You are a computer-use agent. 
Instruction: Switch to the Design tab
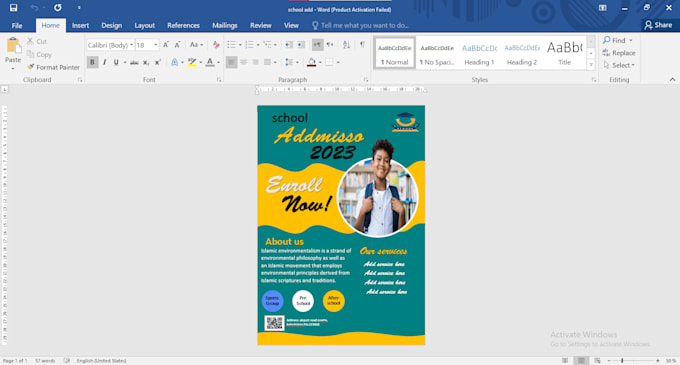click(x=111, y=26)
